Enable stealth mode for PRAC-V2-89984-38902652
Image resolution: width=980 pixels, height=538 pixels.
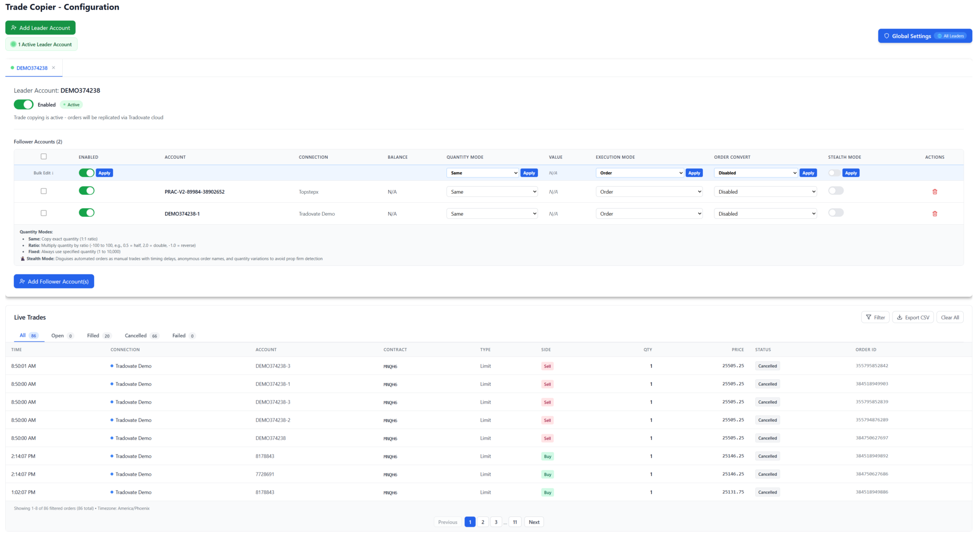(835, 191)
